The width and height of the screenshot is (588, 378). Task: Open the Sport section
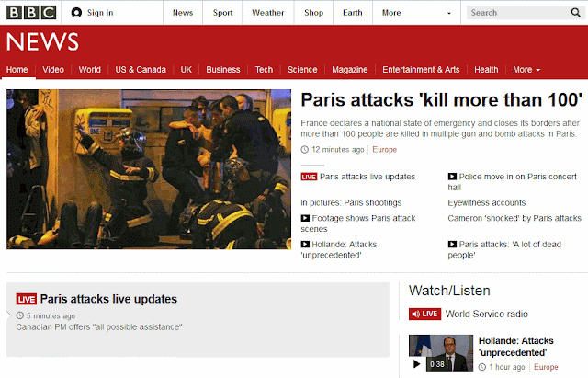222,13
